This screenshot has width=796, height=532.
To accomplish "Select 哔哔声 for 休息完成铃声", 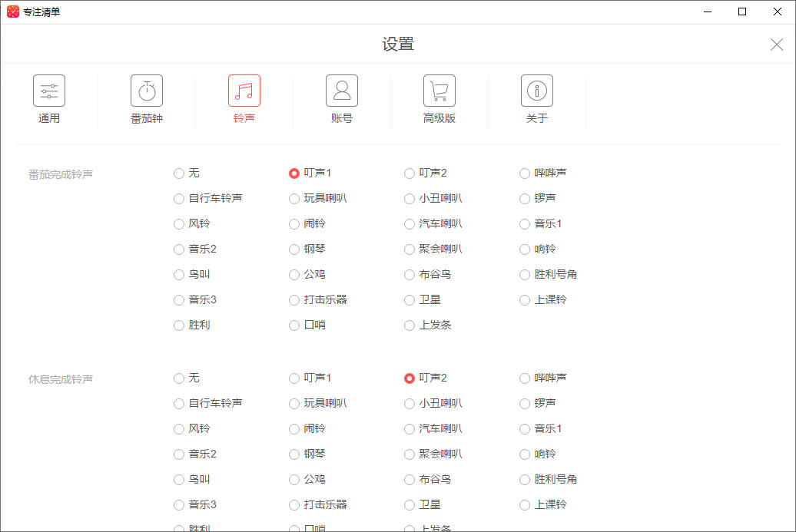I will 525,378.
